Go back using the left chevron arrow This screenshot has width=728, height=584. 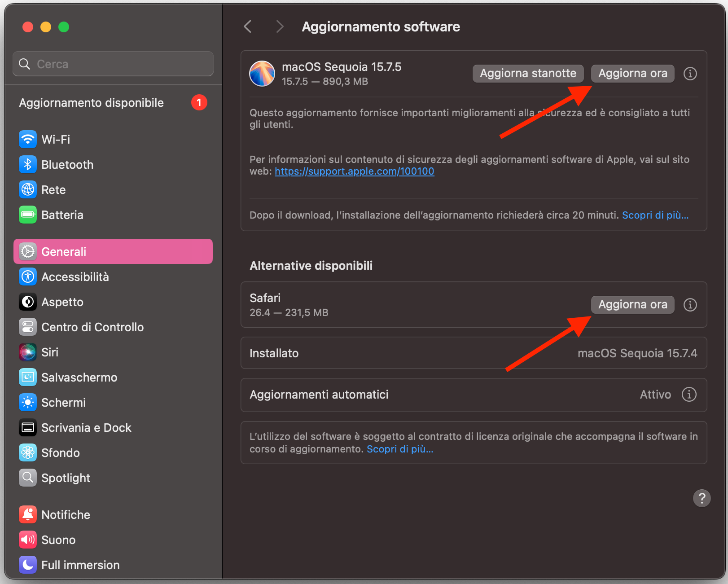pos(247,26)
